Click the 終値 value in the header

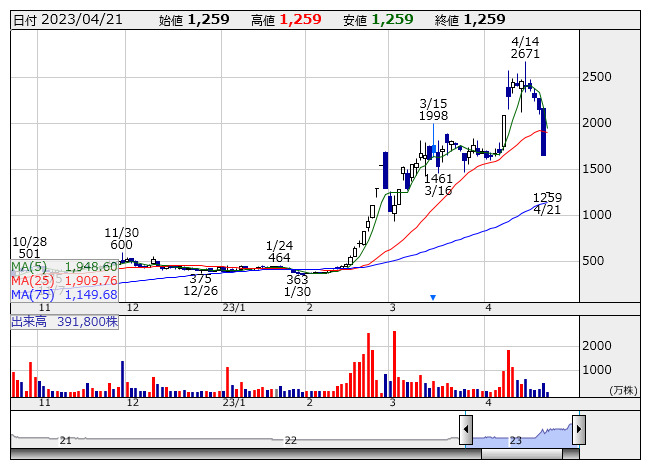click(484, 19)
